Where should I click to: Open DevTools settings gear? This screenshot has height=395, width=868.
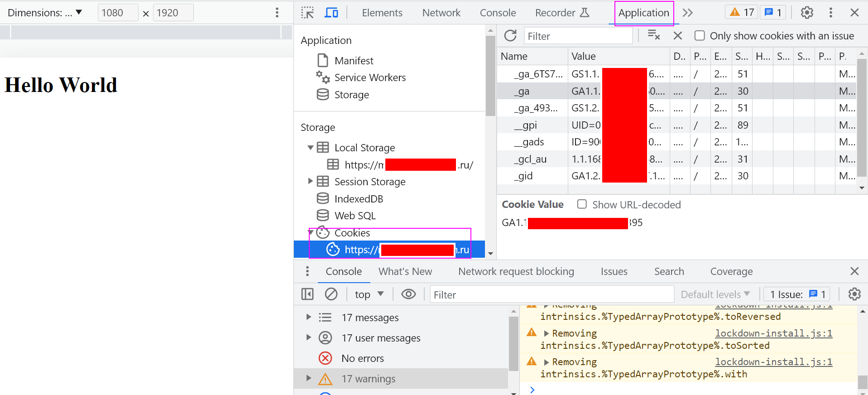[x=807, y=13]
